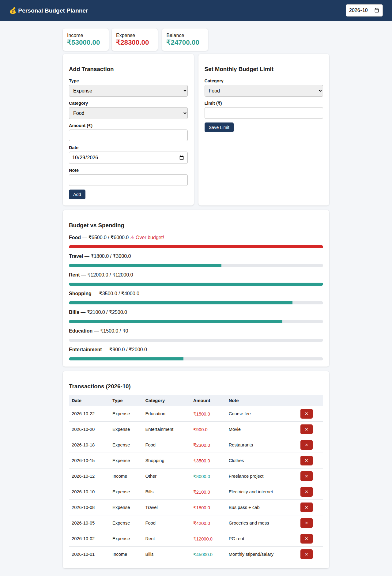The width and height of the screenshot is (392, 576).
Task: Focus the Amount (₹) input field
Action: point(128,135)
